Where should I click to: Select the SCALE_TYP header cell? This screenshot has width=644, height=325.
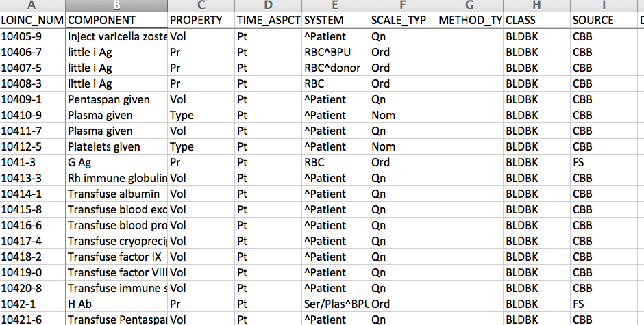tap(403, 20)
